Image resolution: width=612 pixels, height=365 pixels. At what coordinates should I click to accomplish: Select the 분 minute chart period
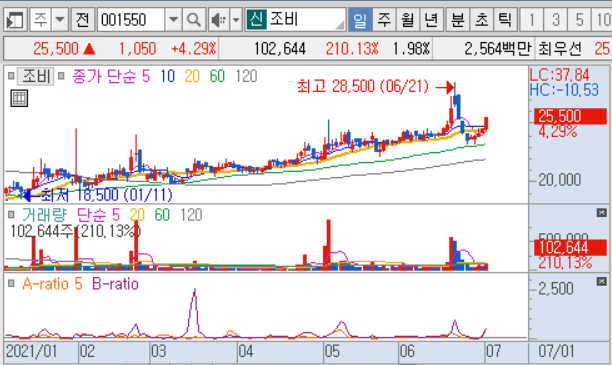457,20
